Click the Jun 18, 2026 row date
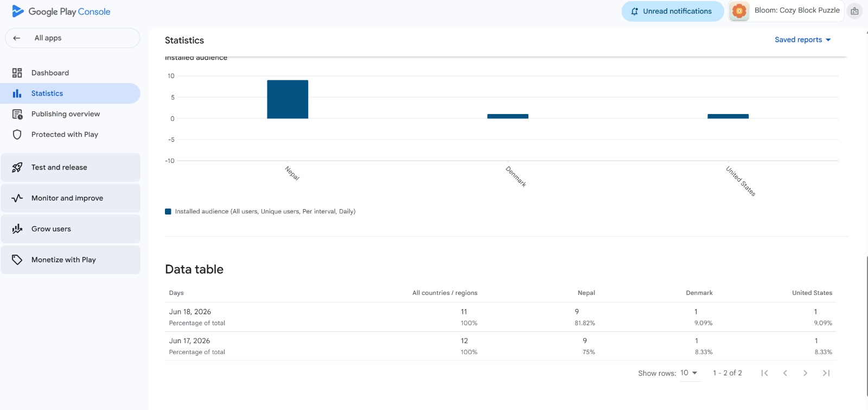Screen dimensions: 868x410 click(x=190, y=312)
